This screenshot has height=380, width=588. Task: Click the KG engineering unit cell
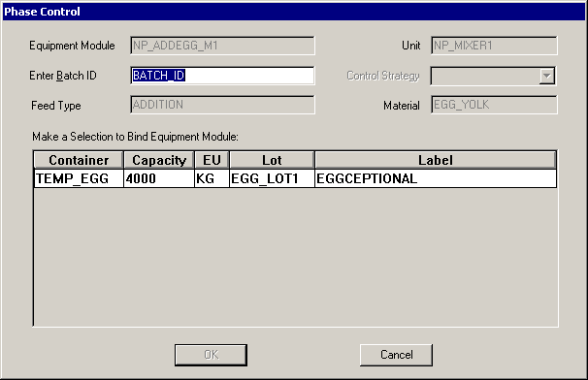212,178
